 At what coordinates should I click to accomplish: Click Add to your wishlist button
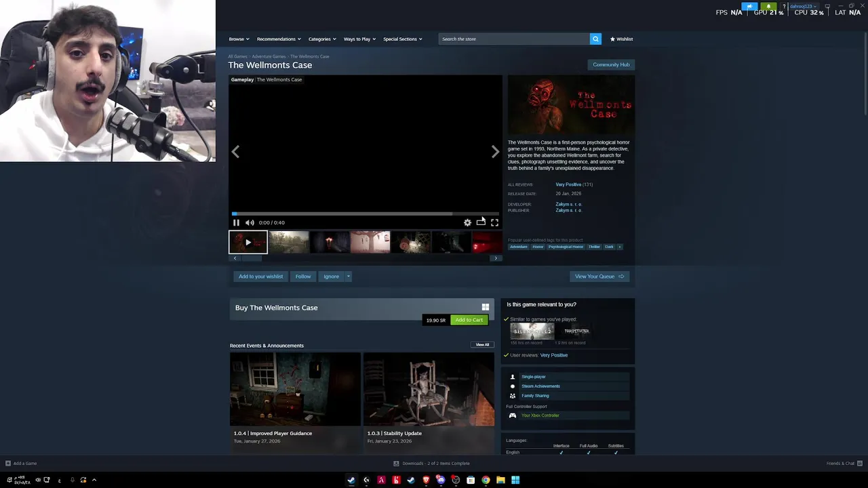260,277
